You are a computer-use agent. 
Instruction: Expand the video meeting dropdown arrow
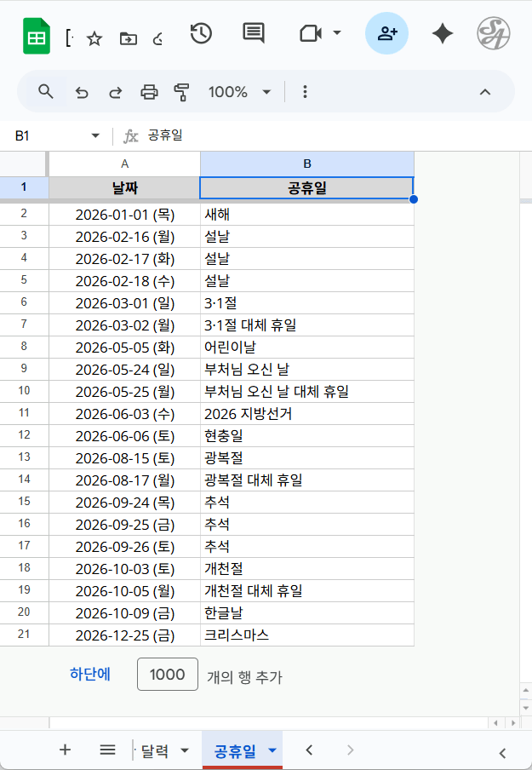coord(337,33)
